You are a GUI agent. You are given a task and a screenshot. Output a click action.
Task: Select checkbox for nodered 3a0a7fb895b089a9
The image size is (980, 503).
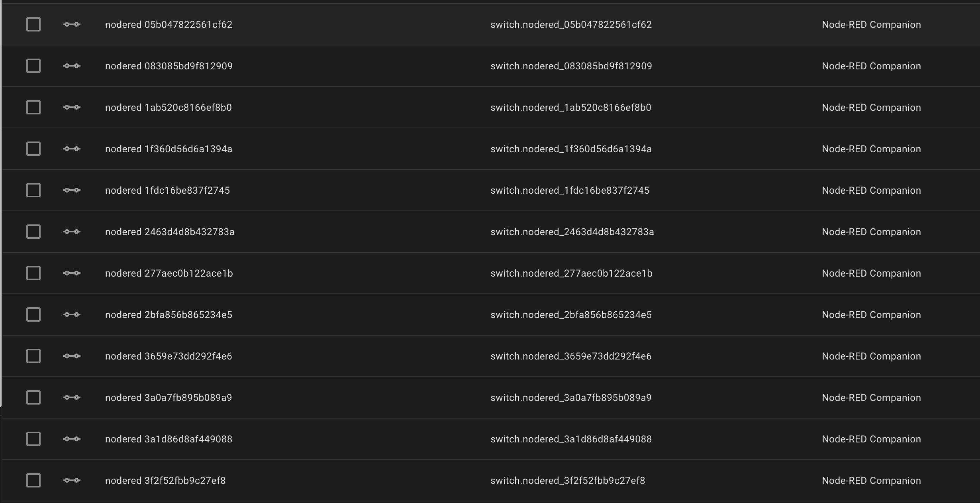(x=33, y=398)
